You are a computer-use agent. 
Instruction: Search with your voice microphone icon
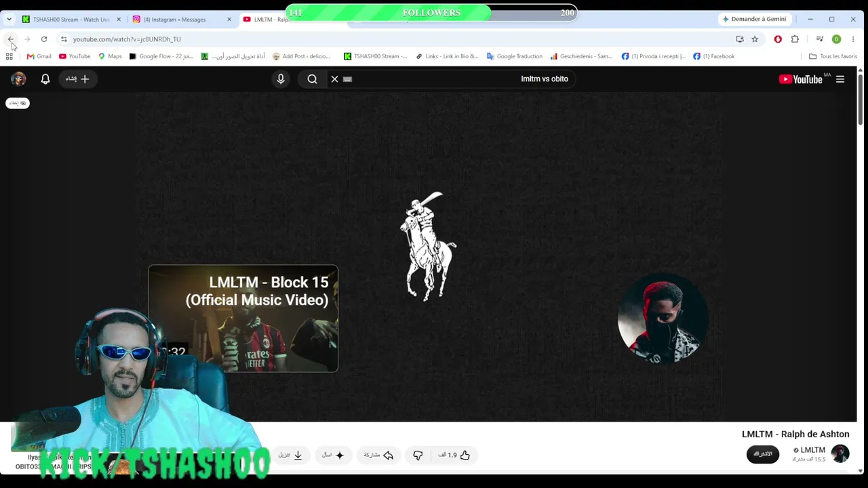click(281, 79)
